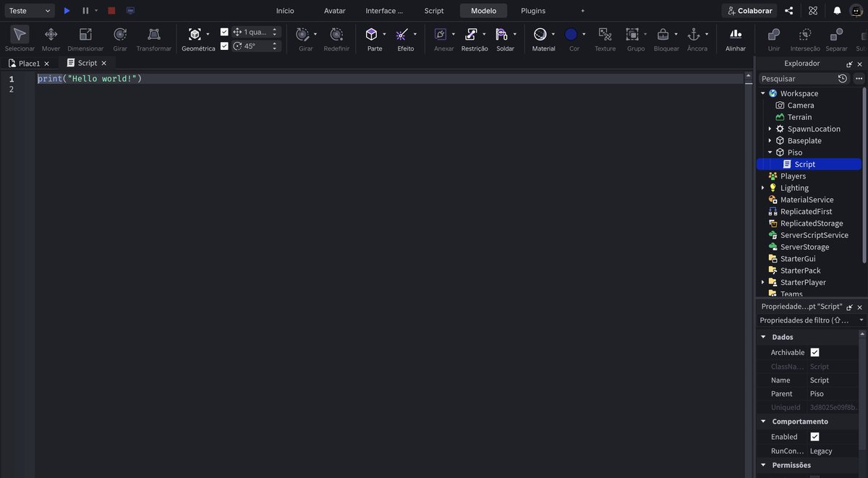The image size is (868, 478).
Task: Open the Teste mode dropdown
Action: tap(28, 11)
